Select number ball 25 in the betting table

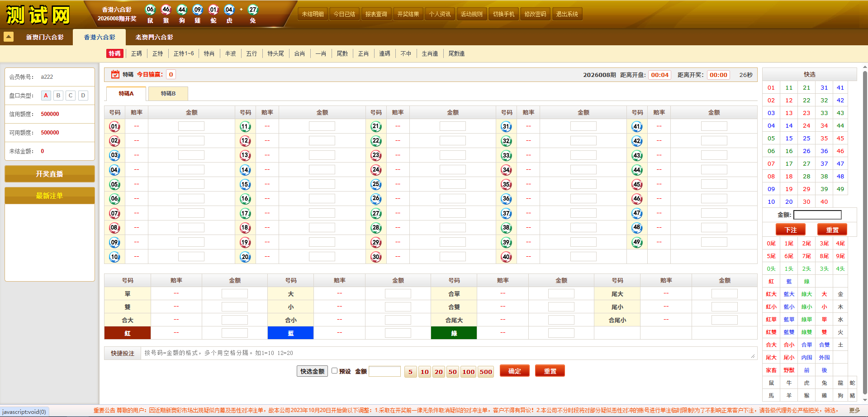376,184
